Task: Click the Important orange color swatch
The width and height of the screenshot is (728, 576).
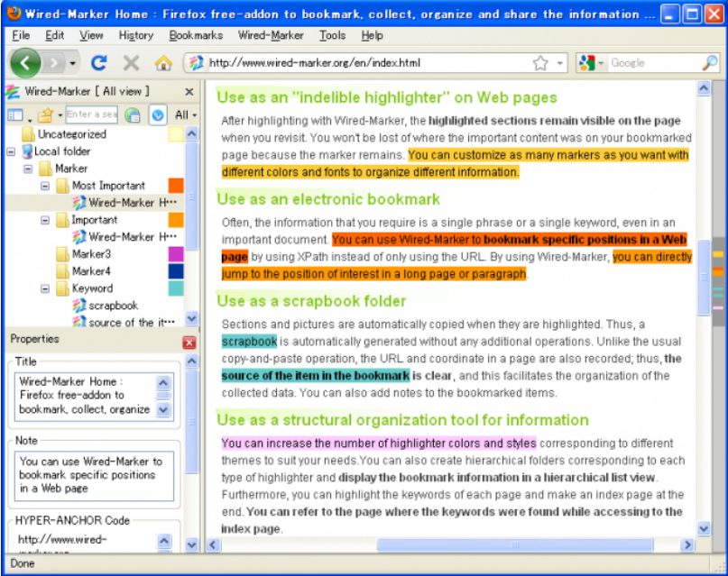Action: pyautogui.click(x=176, y=220)
